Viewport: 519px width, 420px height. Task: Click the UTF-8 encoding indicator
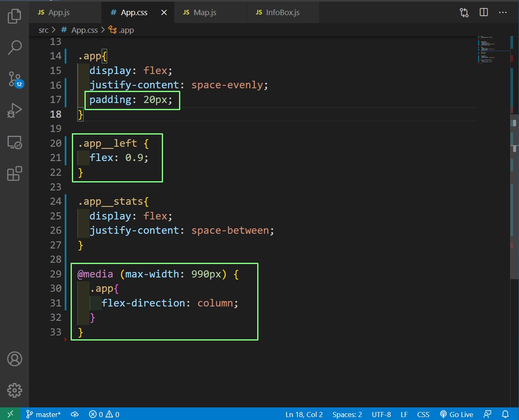coord(381,414)
